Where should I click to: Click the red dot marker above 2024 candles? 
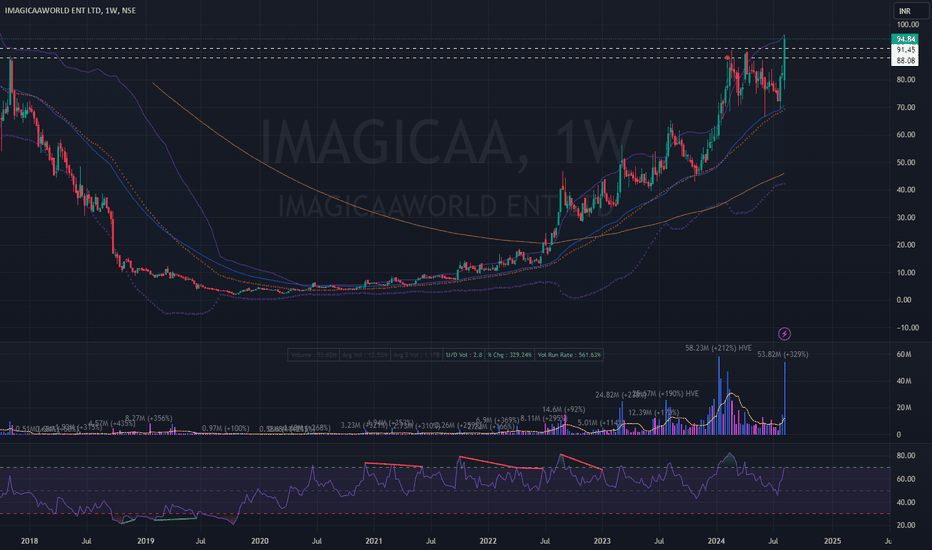728,58
